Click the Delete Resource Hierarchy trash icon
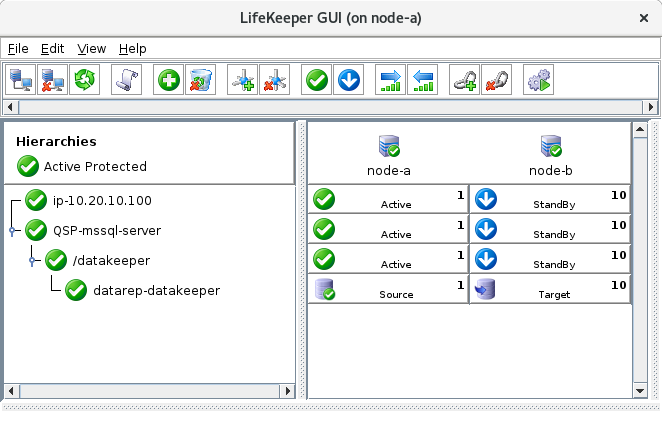This screenshot has width=662, height=428. tap(200, 80)
